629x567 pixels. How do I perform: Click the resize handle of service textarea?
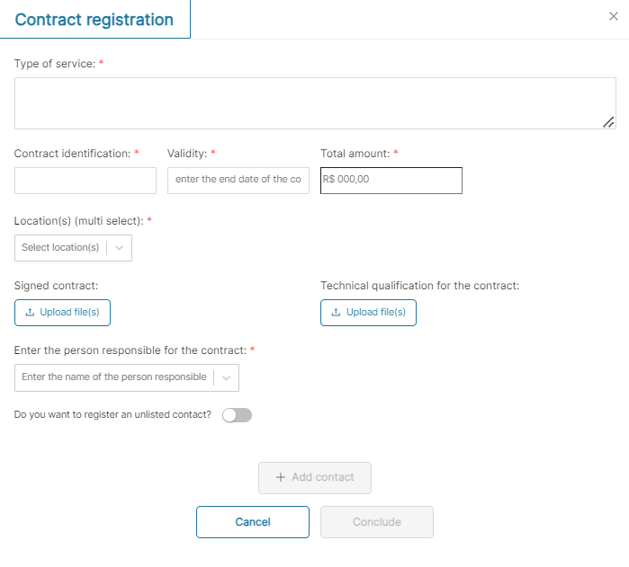click(609, 122)
